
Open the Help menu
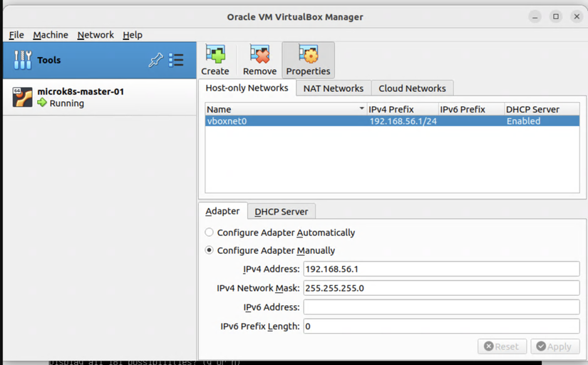pos(133,35)
